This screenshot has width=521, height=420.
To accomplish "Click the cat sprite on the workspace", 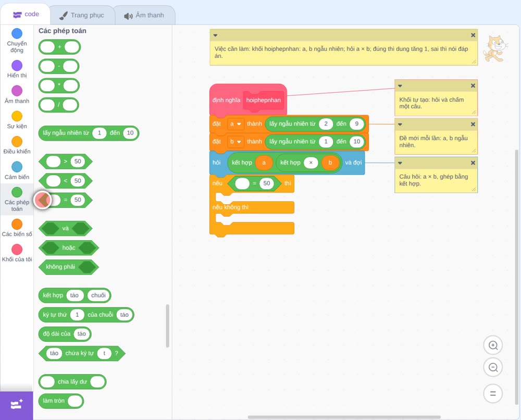I will pos(495,49).
